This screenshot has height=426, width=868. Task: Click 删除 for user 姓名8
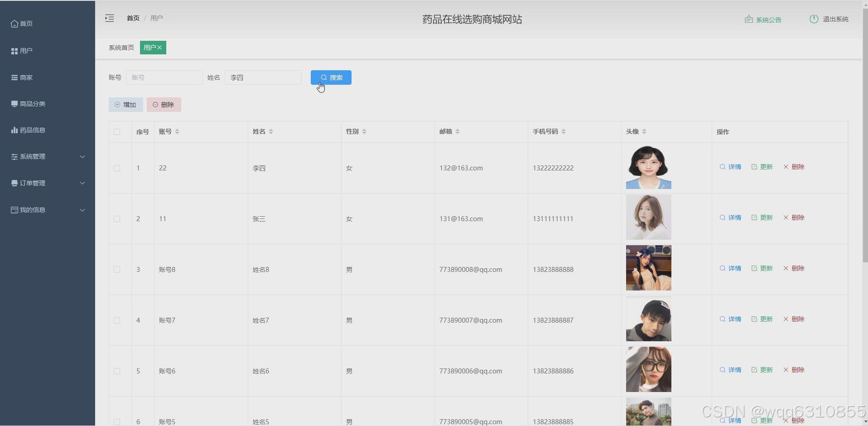794,268
